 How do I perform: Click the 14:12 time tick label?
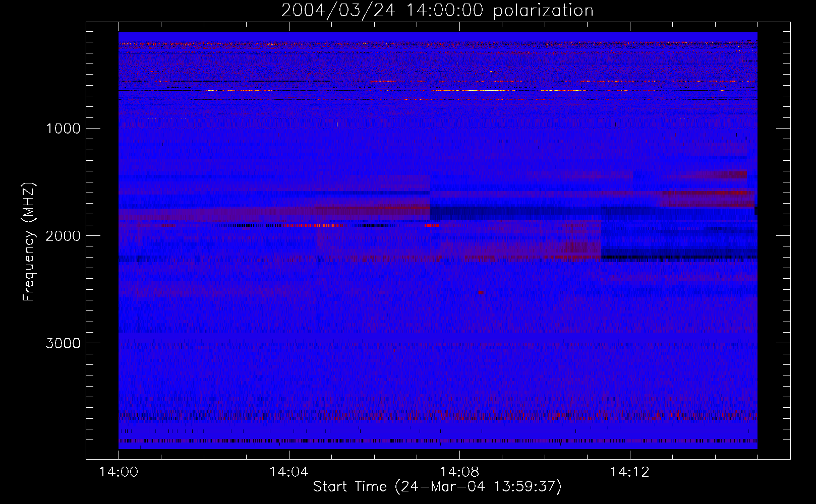[x=630, y=472]
